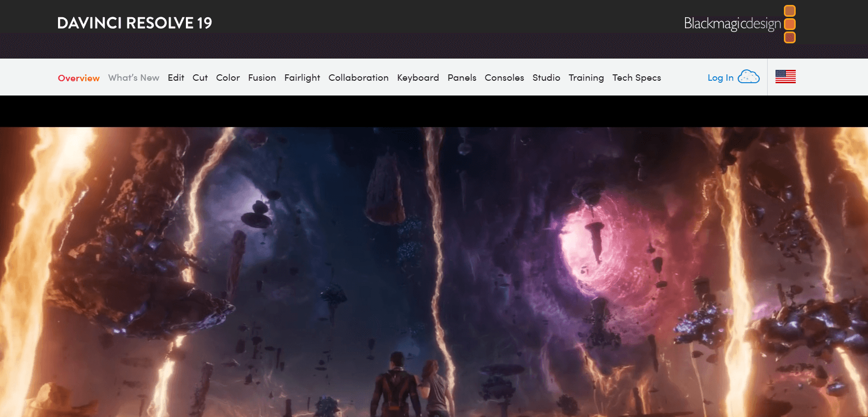Go to the Edit page
The height and width of the screenshot is (417, 868).
[x=176, y=78]
